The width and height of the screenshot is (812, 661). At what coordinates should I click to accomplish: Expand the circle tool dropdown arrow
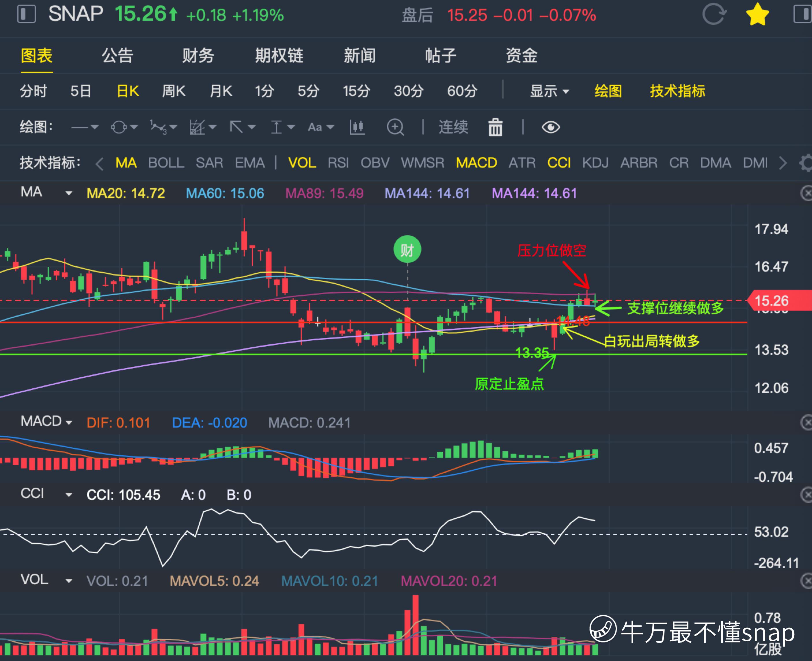134,127
